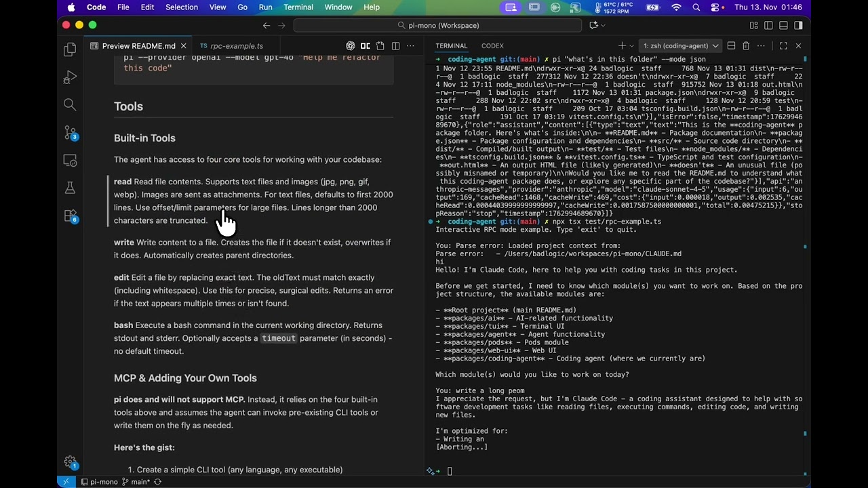
Task: Open the Explorer view in activity bar
Action: click(70, 49)
